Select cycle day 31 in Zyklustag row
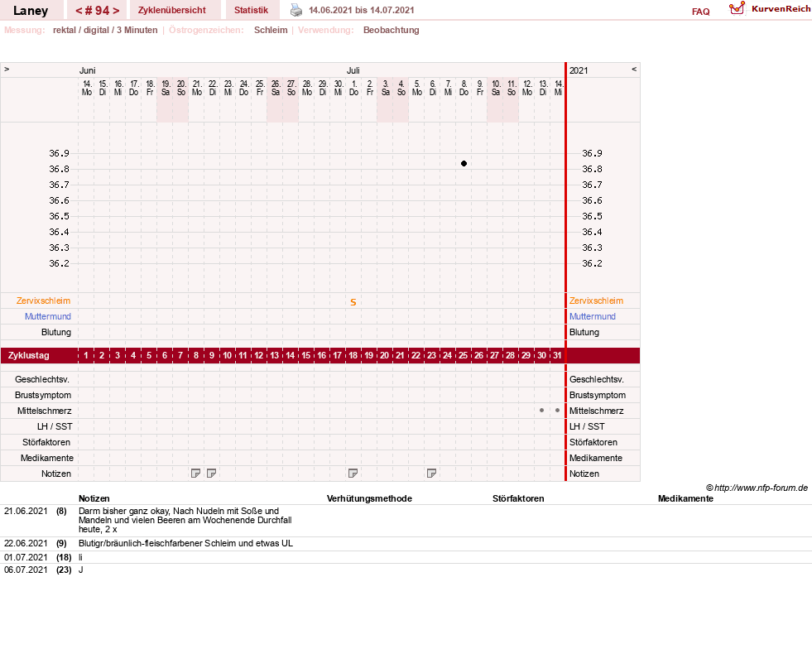The width and height of the screenshot is (812, 654). pyautogui.click(x=557, y=355)
